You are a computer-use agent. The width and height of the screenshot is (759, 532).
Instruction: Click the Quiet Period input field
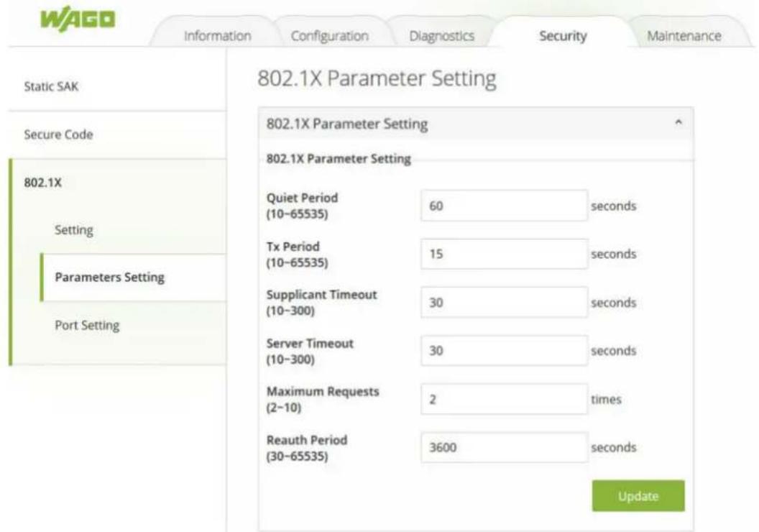505,206
